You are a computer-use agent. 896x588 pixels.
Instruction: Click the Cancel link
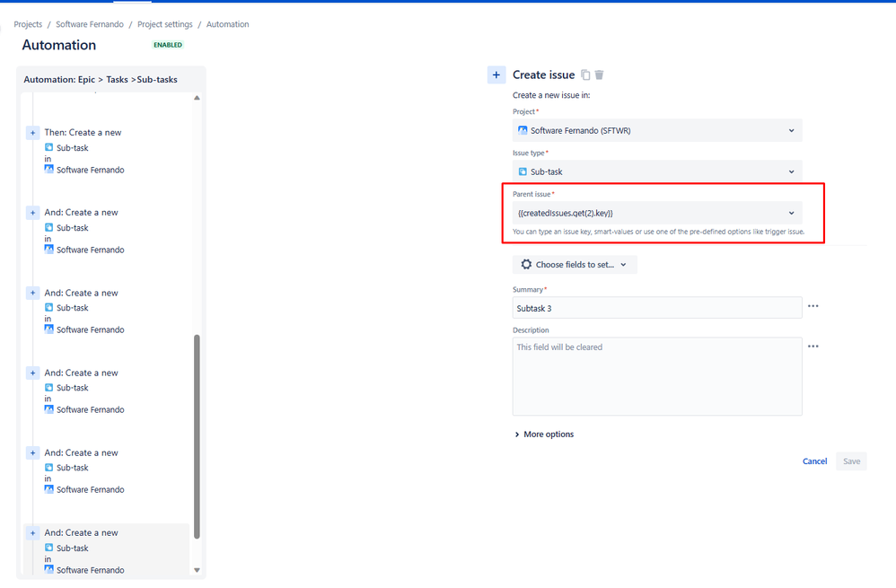[x=814, y=461]
